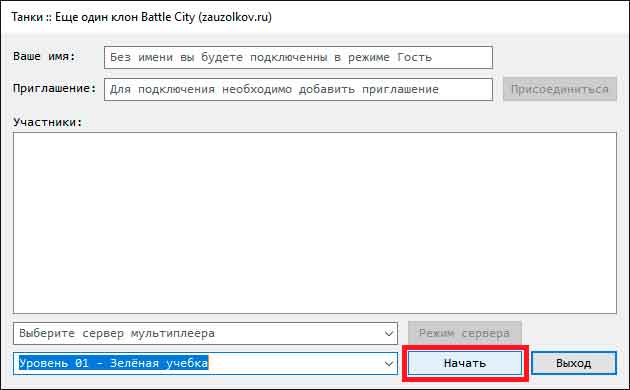Click the disabled 'Присоединиться' join button
Image resolution: width=630 pixels, height=390 pixels.
[x=560, y=89]
